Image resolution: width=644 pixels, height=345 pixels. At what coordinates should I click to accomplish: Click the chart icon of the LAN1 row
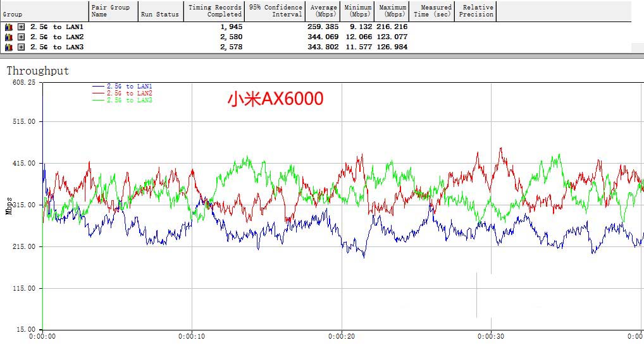coord(9,27)
